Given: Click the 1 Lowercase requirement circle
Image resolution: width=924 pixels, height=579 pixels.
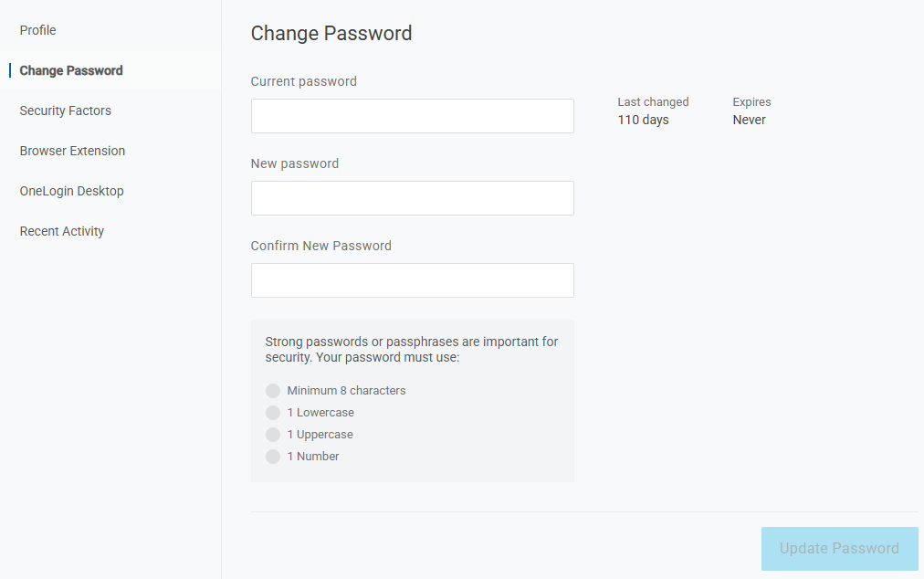Looking at the screenshot, I should (273, 413).
